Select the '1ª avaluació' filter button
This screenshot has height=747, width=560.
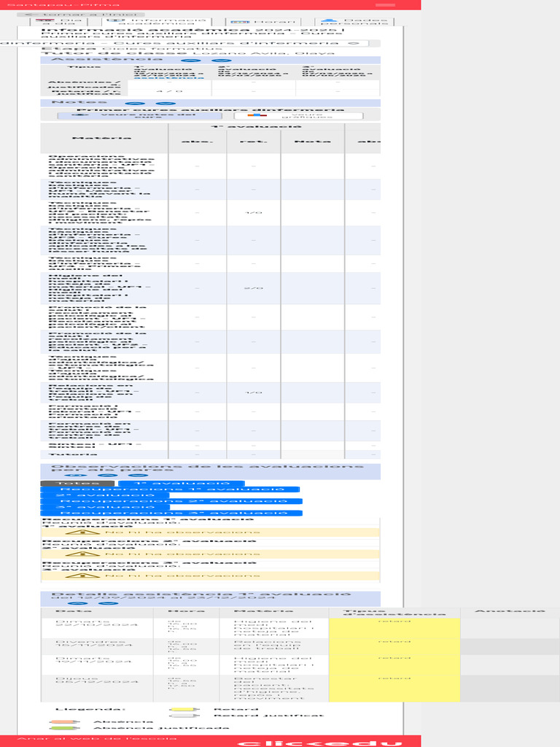click(182, 484)
